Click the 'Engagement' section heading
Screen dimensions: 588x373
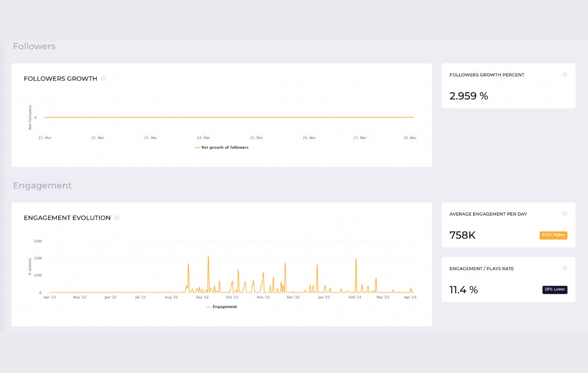42,186
